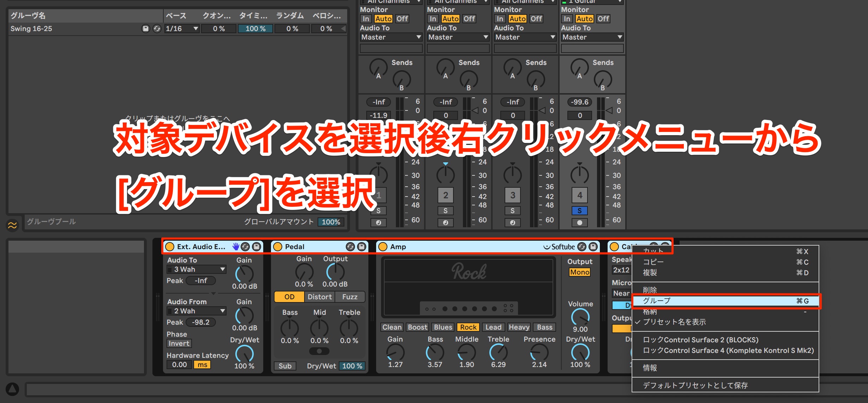
Task: Click the hot-swap icon for Swing 16-25 groove
Action: [x=157, y=29]
